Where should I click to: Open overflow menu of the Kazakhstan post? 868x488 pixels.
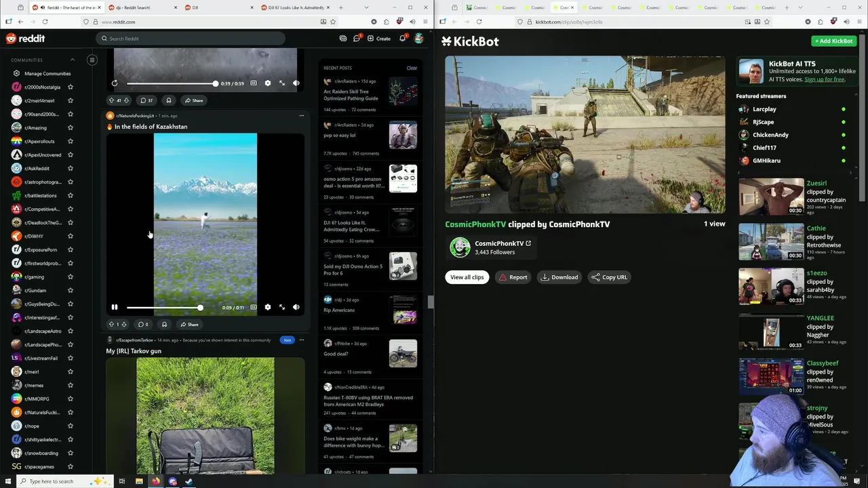[x=302, y=116]
